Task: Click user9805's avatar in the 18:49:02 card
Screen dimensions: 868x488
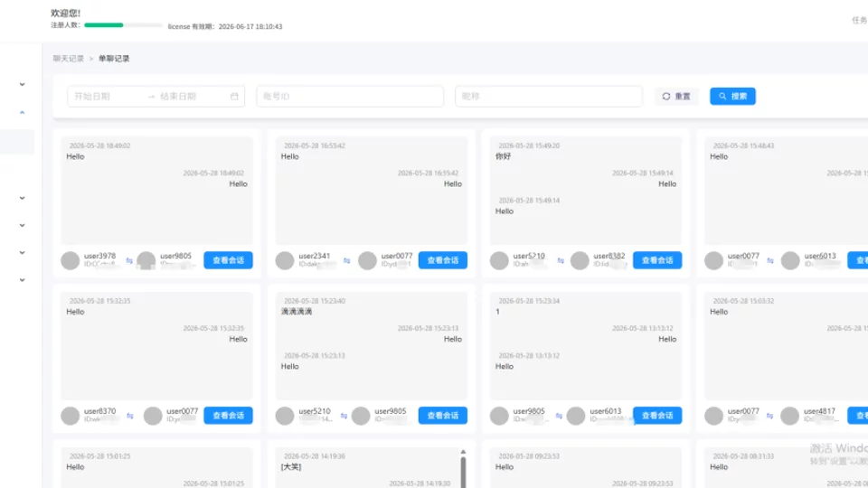Action: click(146, 260)
